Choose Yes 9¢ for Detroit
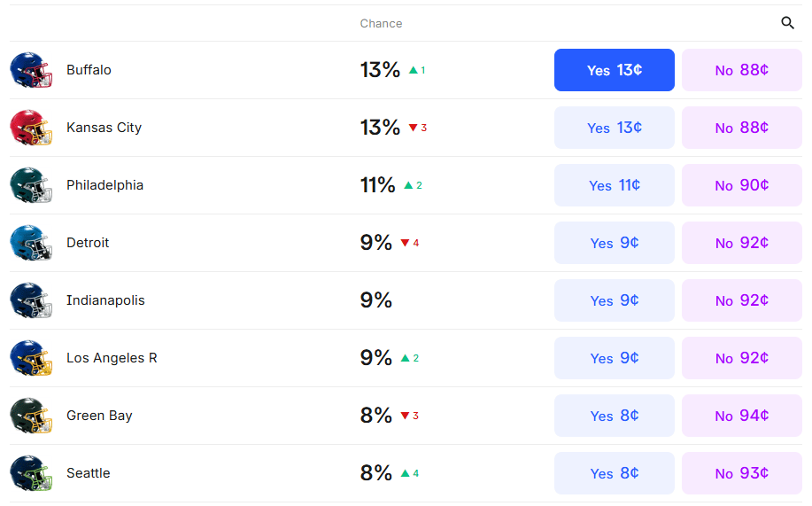Image resolution: width=812 pixels, height=506 pixels. tap(614, 243)
